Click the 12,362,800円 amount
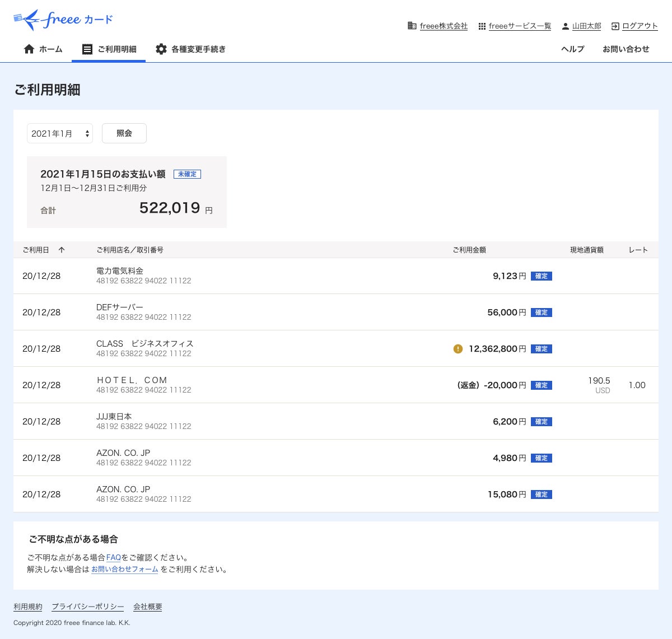This screenshot has width=672, height=639. pyautogui.click(x=497, y=349)
